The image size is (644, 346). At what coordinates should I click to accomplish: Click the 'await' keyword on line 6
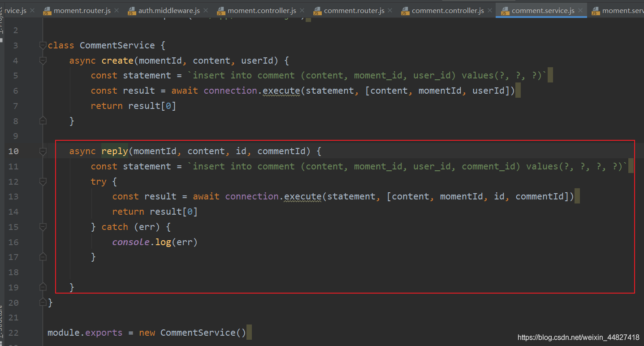pyautogui.click(x=185, y=91)
